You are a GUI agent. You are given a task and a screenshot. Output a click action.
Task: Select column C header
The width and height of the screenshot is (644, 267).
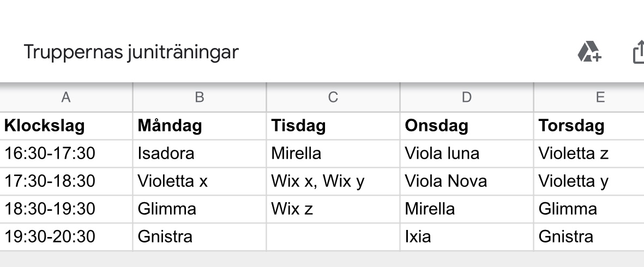click(x=333, y=98)
